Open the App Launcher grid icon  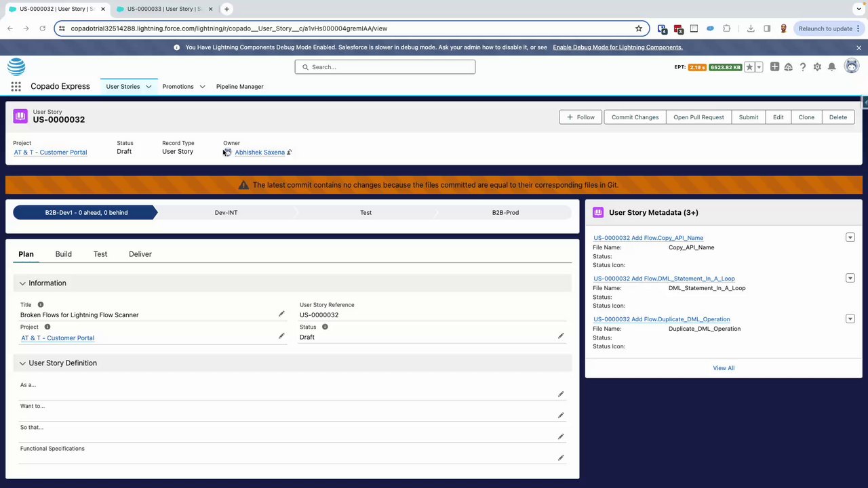coord(16,87)
